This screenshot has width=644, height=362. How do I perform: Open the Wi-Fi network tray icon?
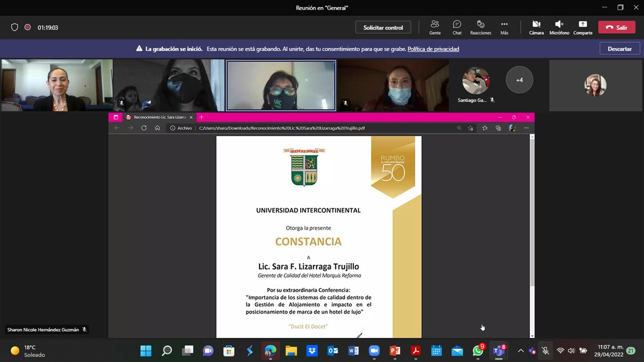[560, 351]
